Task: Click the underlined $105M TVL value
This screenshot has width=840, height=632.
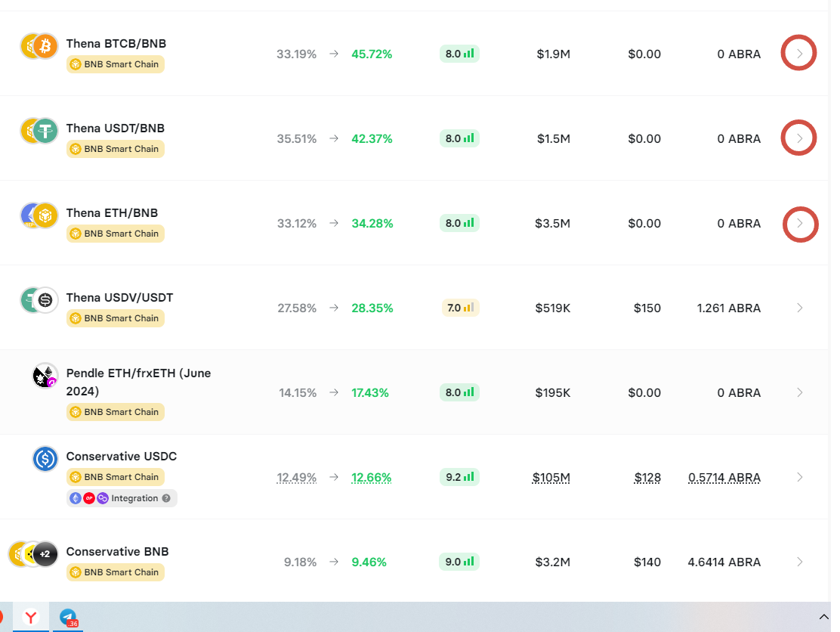Action: (551, 478)
